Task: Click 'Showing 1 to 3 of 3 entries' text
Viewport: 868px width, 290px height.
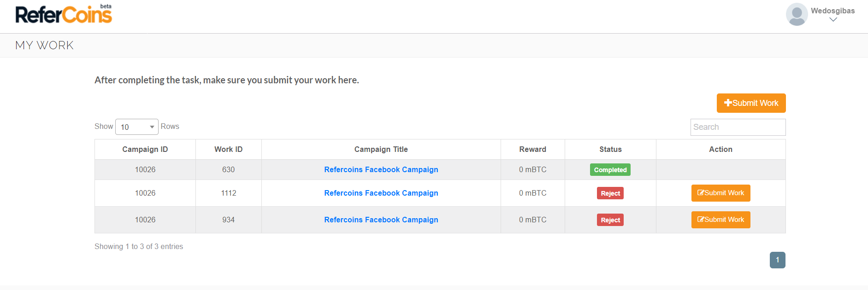Action: coord(139,246)
